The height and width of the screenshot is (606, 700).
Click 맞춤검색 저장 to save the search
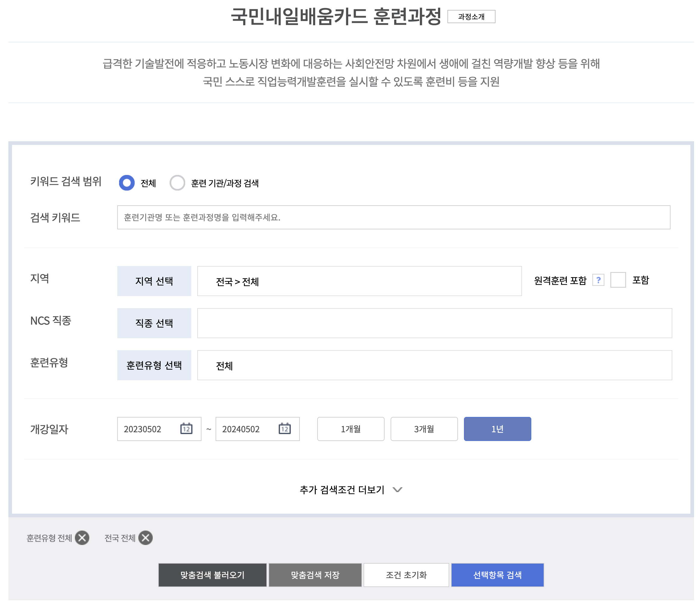tap(315, 575)
